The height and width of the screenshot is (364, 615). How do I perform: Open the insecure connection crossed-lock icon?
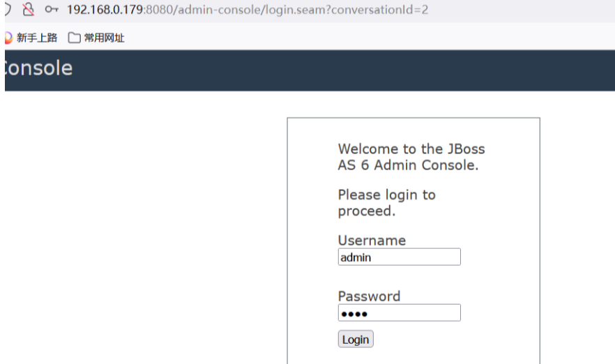[x=28, y=10]
